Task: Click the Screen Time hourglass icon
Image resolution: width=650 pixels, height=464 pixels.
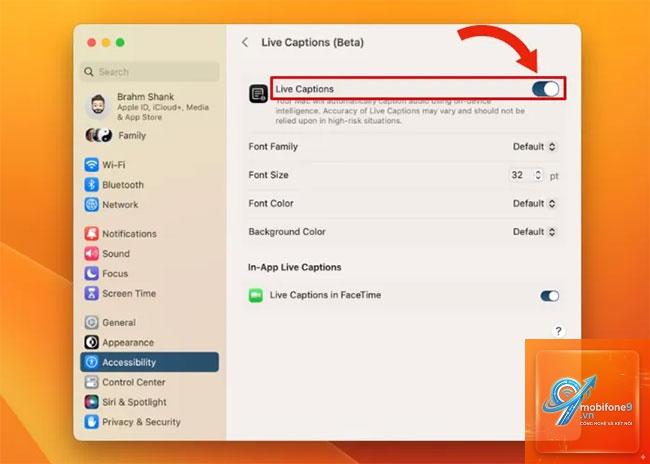Action: 91,293
